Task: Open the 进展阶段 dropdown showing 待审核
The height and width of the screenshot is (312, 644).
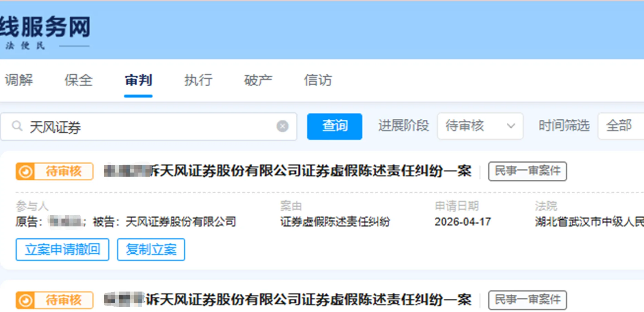Action: [x=480, y=126]
